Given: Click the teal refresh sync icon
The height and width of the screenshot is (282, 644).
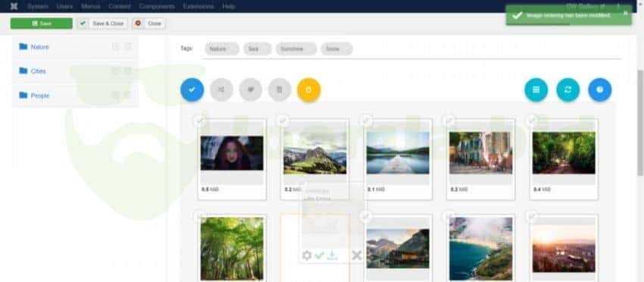Looking at the screenshot, I should (x=568, y=89).
